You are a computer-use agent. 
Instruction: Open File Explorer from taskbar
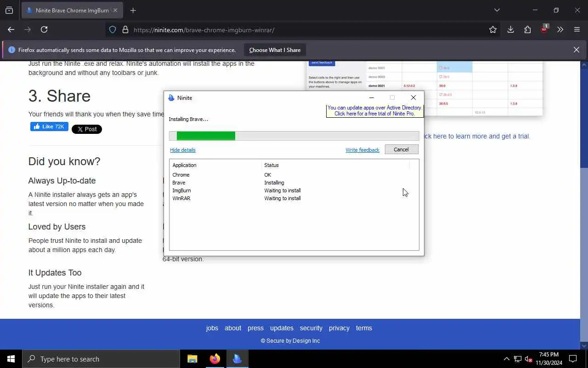point(192,359)
